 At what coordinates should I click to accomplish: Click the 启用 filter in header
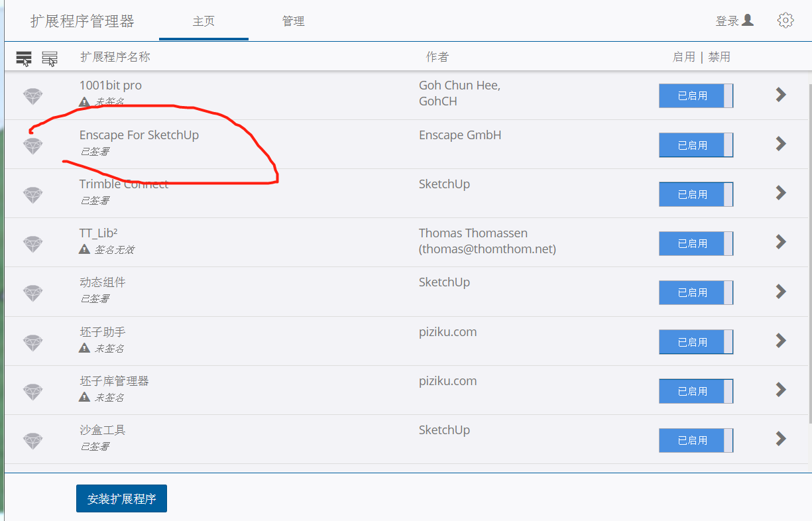[x=684, y=57]
